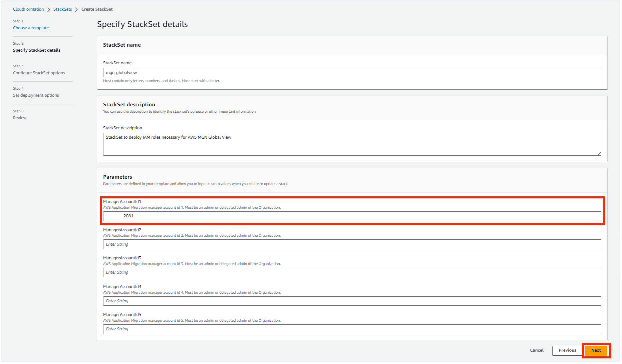Select Configure StackSet options step label
The width and height of the screenshot is (622, 364).
tap(39, 73)
